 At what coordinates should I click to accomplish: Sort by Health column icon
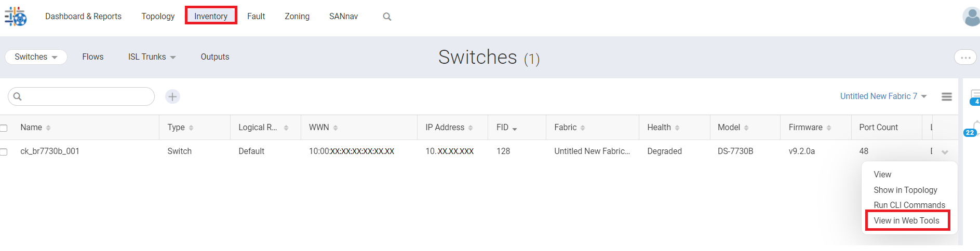(677, 128)
